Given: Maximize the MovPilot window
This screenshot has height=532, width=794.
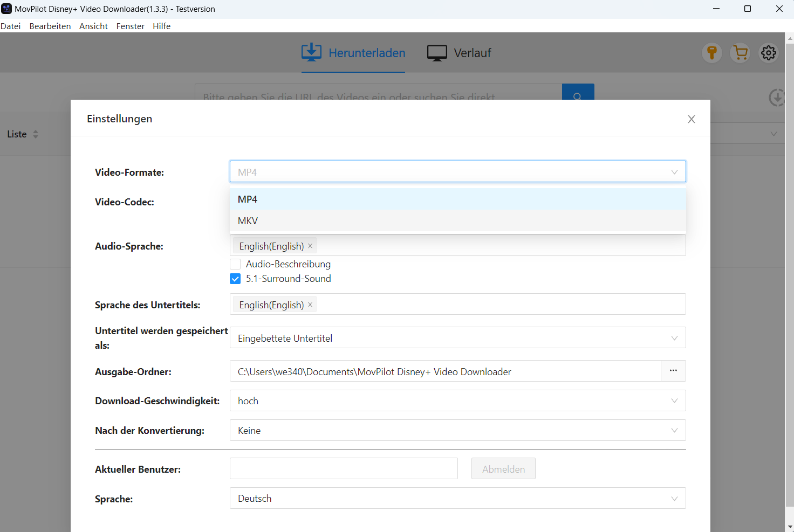Looking at the screenshot, I should click(x=748, y=9).
